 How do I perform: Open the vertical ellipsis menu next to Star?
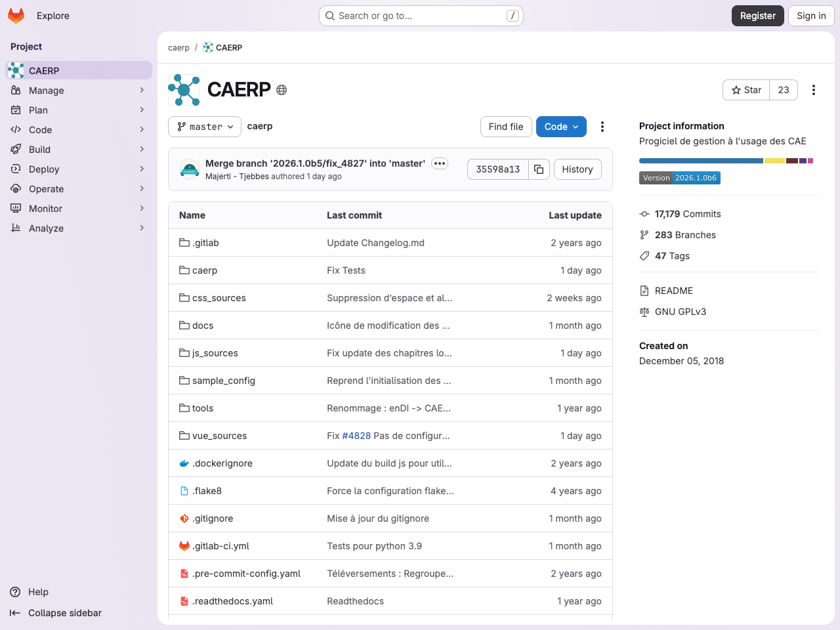[813, 90]
